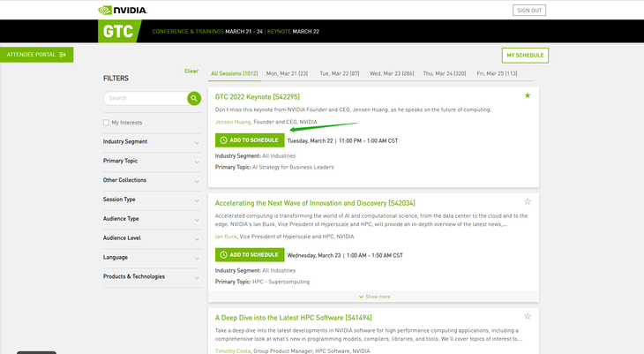Screen dimensions: 644x354
Task: Add Accelerating the Next Wave session to schedule
Action: click(x=250, y=255)
